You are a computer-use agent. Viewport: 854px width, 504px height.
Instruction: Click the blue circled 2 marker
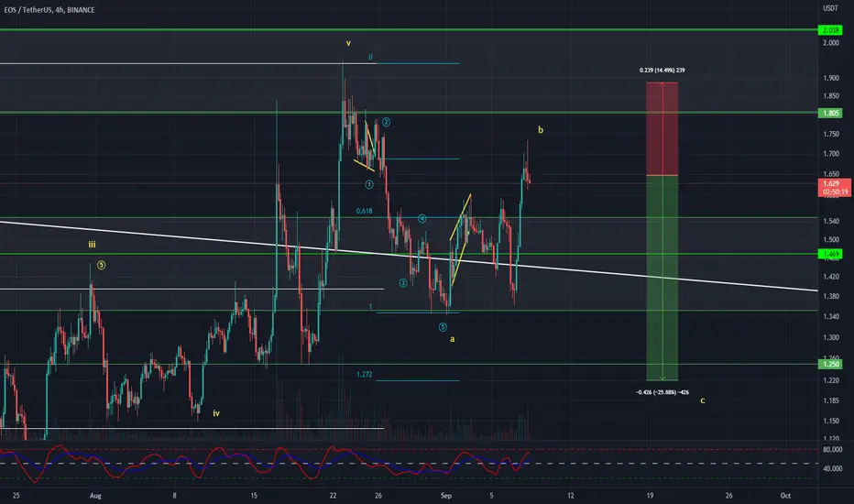pos(386,122)
